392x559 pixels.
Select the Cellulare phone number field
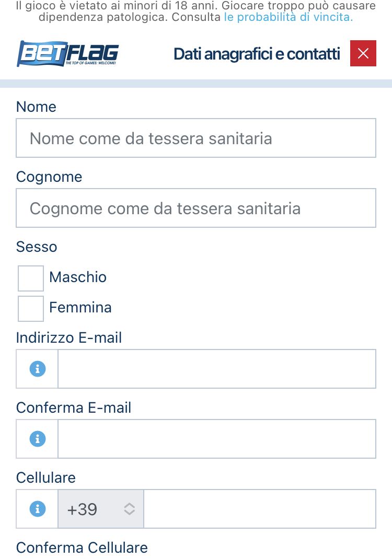260,509
